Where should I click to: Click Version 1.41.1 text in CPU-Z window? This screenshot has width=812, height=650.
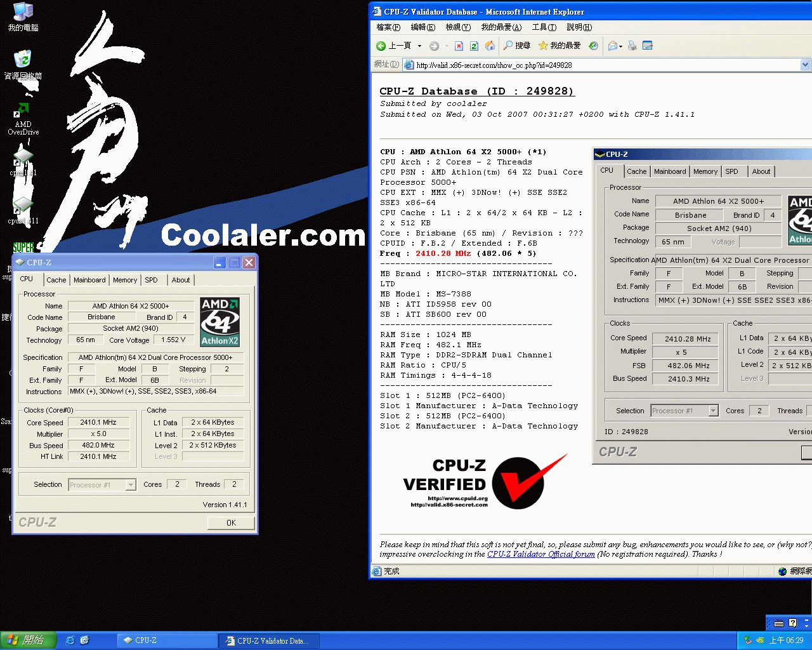tap(225, 505)
